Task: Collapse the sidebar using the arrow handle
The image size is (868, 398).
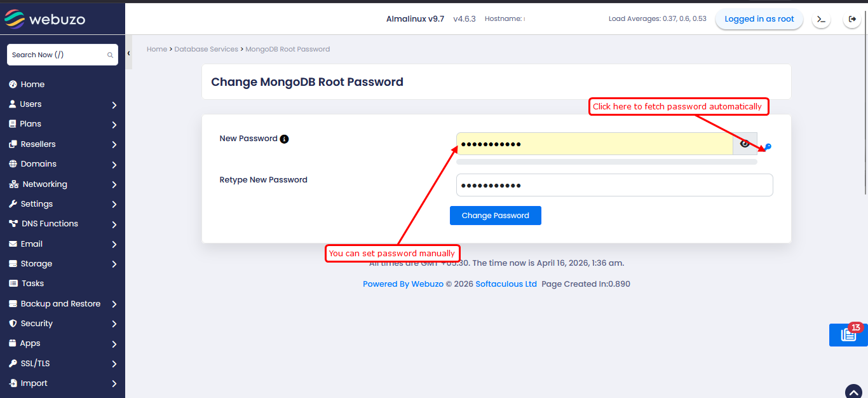Action: (x=128, y=53)
